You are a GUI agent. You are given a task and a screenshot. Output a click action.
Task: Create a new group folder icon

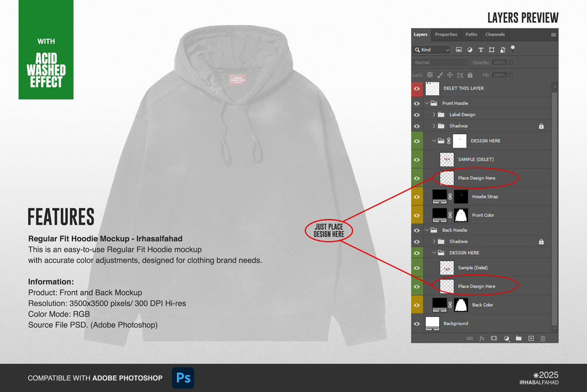click(519, 338)
